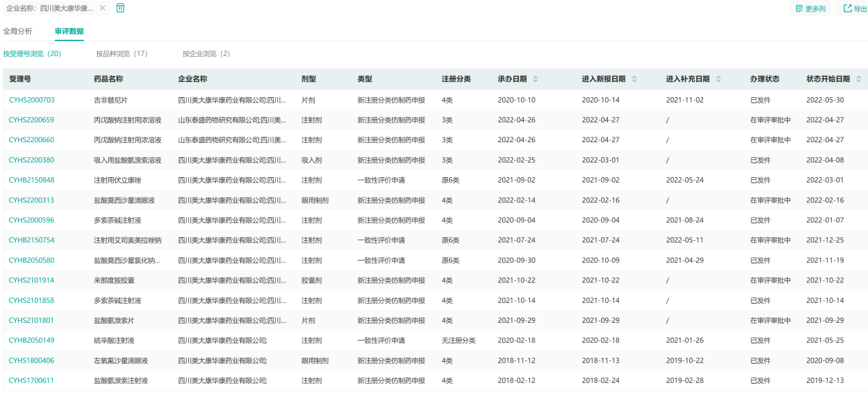Select drug name 盐酸氨溴索注射液
This screenshot has width=868, height=396.
(x=120, y=380)
